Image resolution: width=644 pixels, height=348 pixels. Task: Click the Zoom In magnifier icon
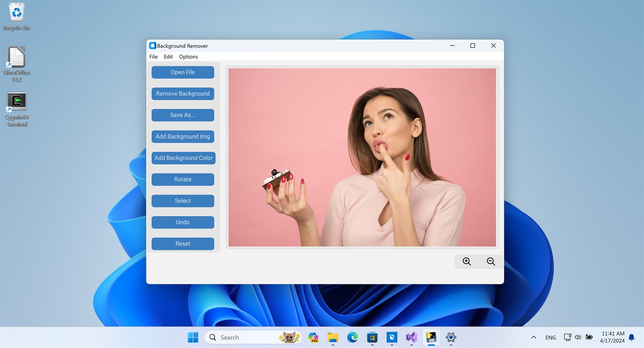(466, 261)
